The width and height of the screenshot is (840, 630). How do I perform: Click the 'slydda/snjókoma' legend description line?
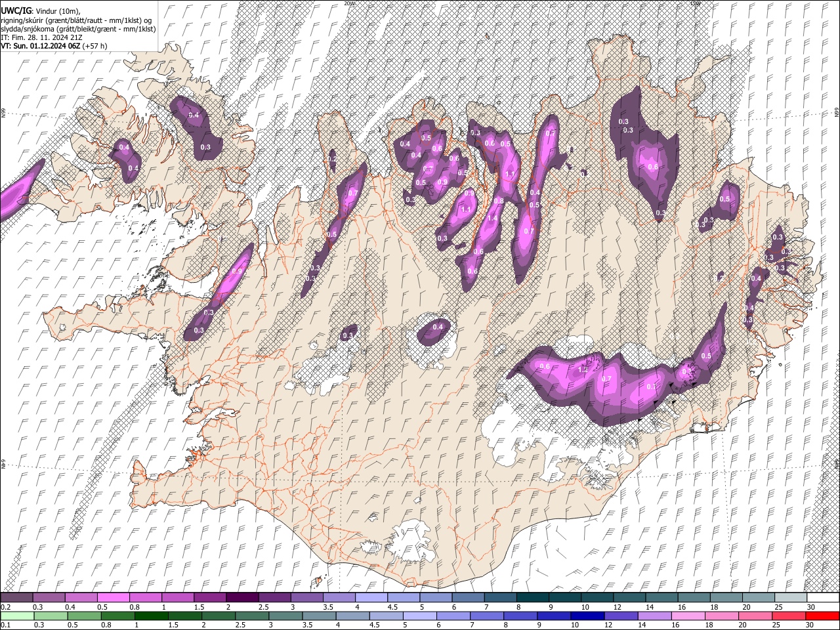coord(78,29)
